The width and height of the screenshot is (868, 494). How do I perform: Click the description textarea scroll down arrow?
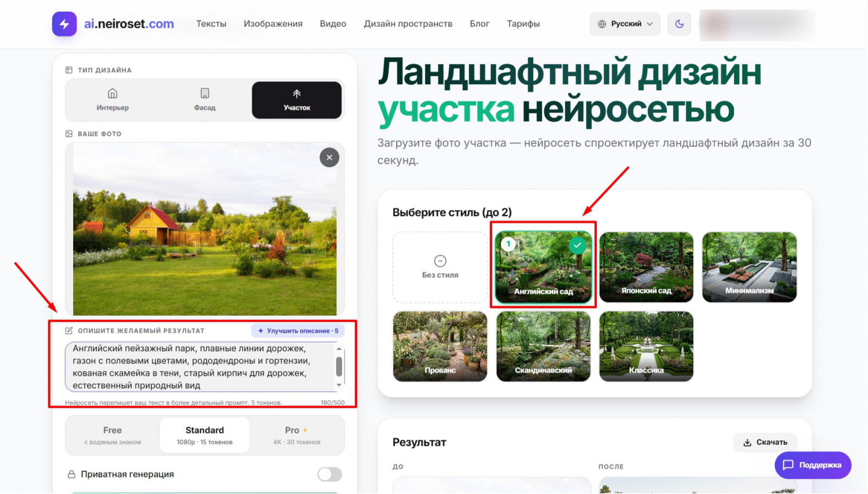339,385
